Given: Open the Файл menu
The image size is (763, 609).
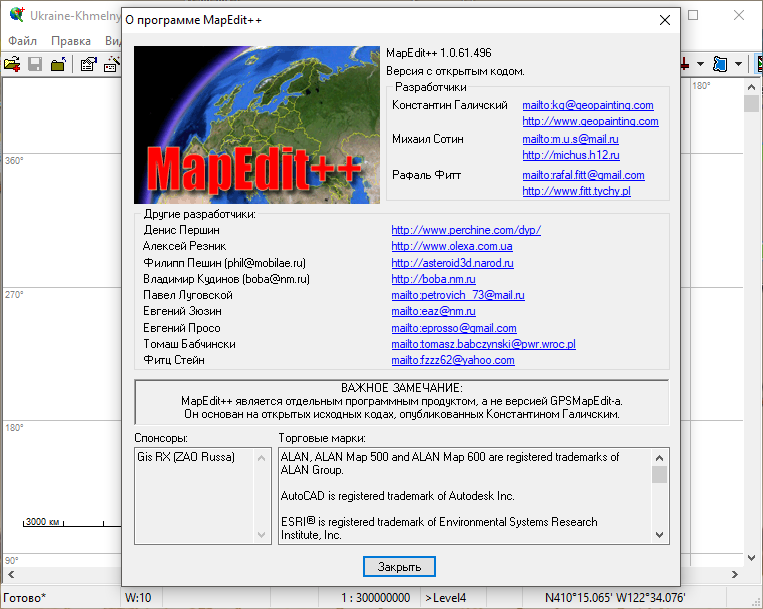Looking at the screenshot, I should coord(22,41).
